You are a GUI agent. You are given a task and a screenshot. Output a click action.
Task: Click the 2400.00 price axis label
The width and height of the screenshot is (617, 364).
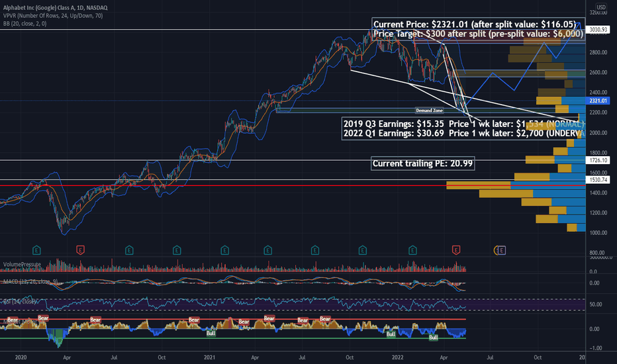point(598,93)
